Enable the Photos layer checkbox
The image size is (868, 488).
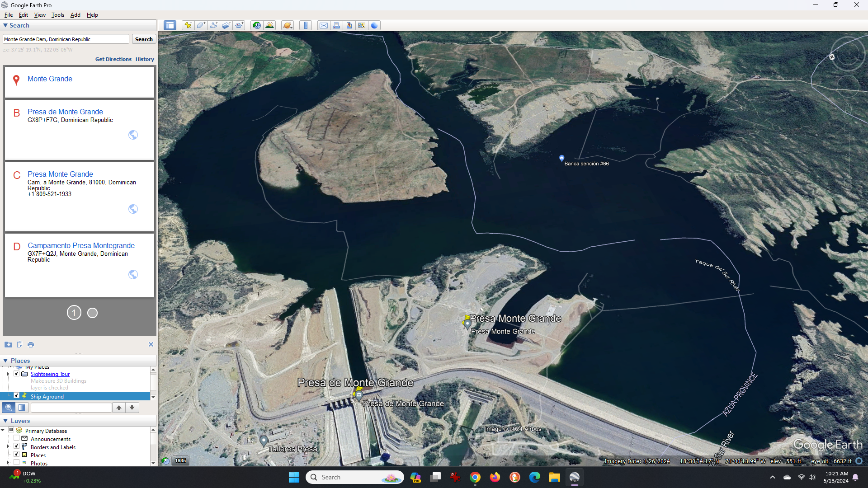17,463
